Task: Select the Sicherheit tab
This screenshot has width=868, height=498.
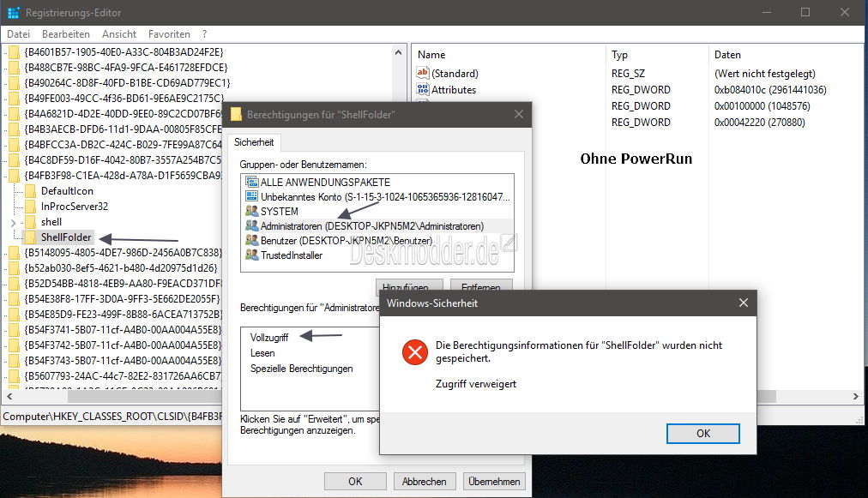Action: pyautogui.click(x=254, y=142)
